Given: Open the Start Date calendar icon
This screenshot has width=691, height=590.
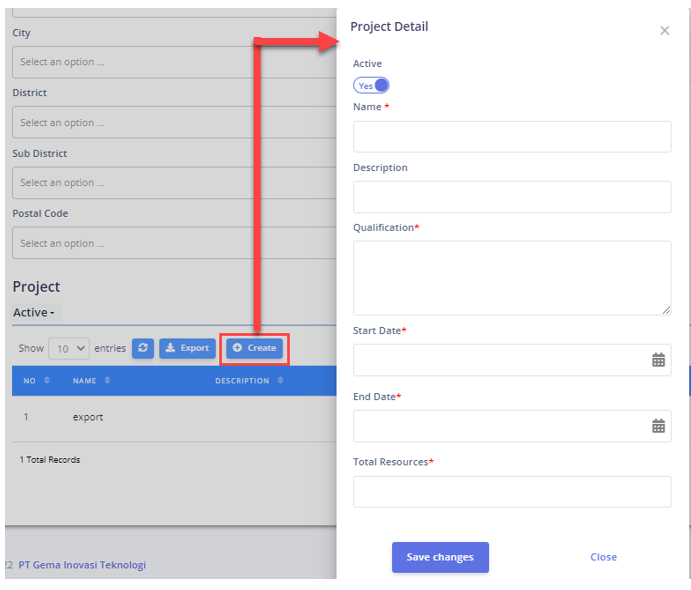Looking at the screenshot, I should [658, 360].
